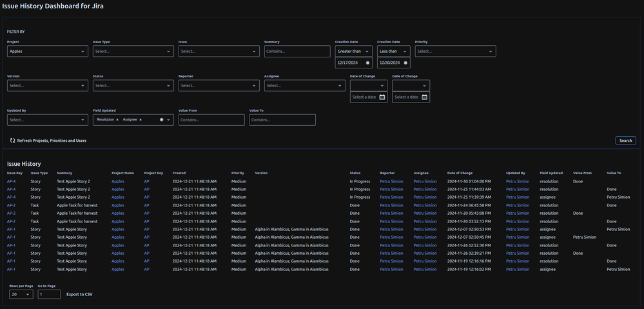Remove the Resolution tag using its x
644x309 pixels.
[117, 119]
